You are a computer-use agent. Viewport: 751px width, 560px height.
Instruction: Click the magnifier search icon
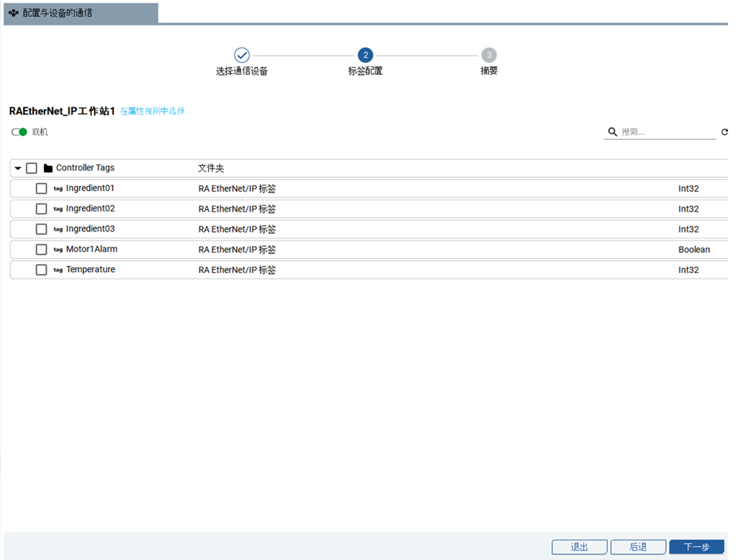(x=612, y=132)
